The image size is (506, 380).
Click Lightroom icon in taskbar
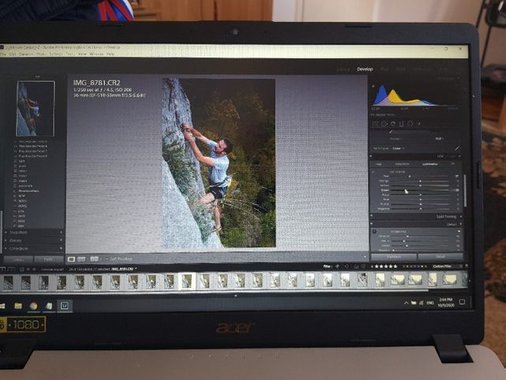[64, 306]
